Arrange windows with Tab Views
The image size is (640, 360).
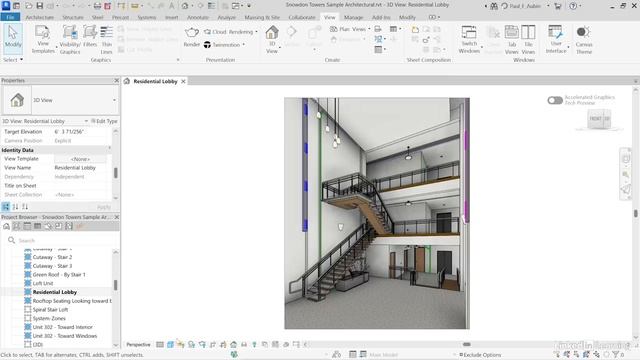[511, 39]
